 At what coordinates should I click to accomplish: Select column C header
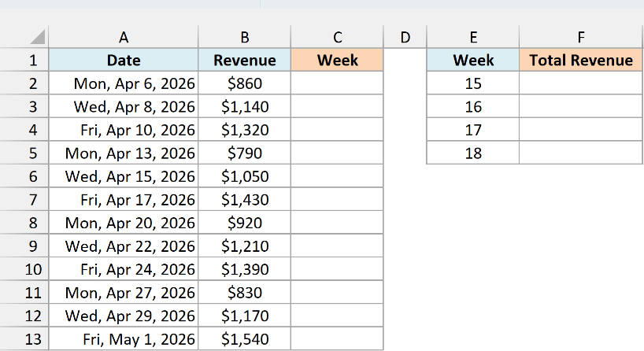[337, 37]
